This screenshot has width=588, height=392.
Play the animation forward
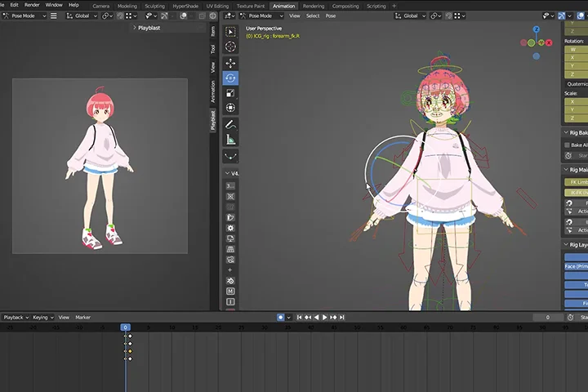(x=325, y=318)
